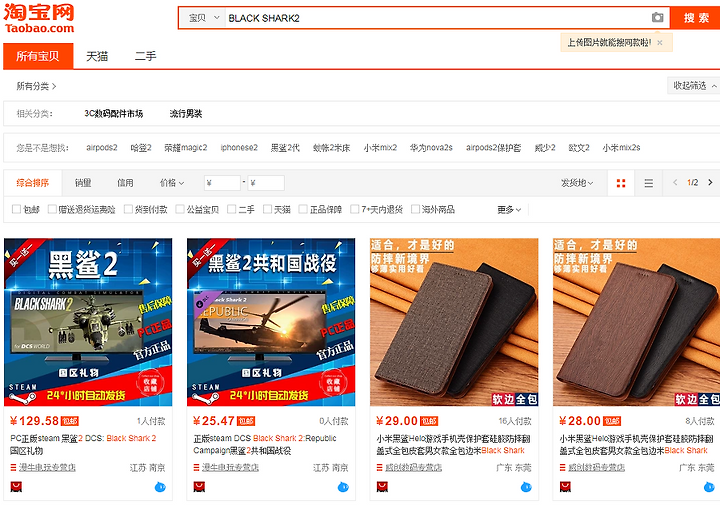Screen dimensions: 720x505
Task: Search suggestion airpods2保护套
Action: 494,148
